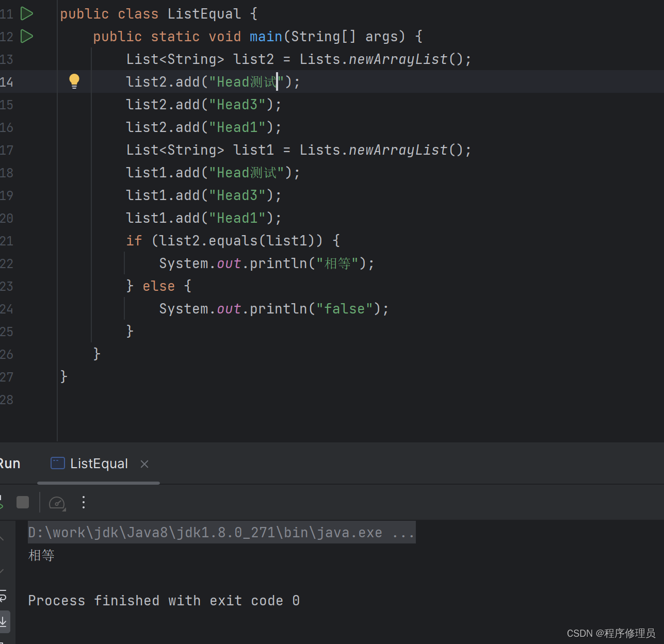The image size is (664, 644).
Task: Click the 'Process finished with exit code 0' message
Action: pos(164,601)
